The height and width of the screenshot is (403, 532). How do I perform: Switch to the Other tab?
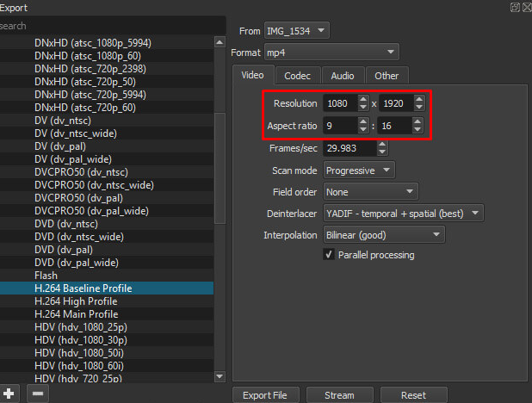coord(387,76)
